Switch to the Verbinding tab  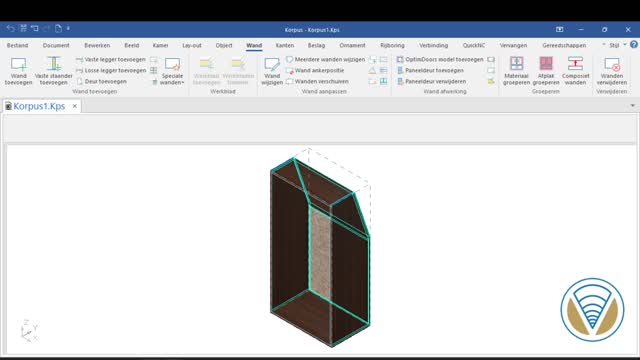tap(433, 45)
